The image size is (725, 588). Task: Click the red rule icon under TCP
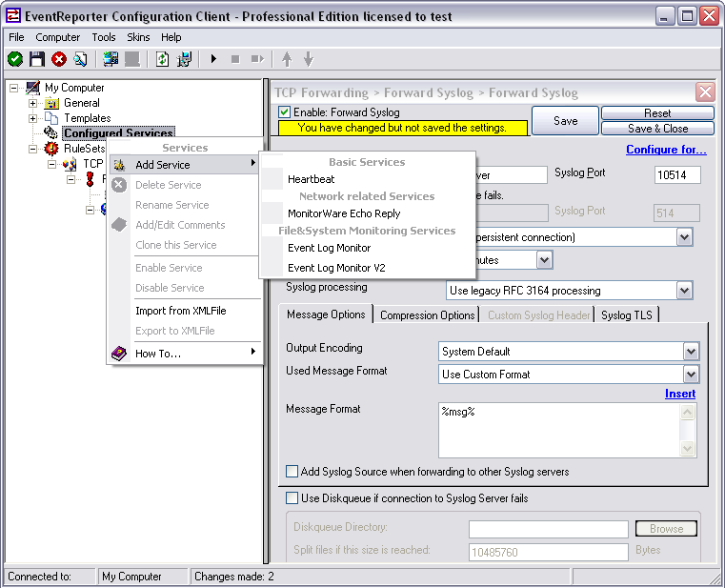point(91,179)
